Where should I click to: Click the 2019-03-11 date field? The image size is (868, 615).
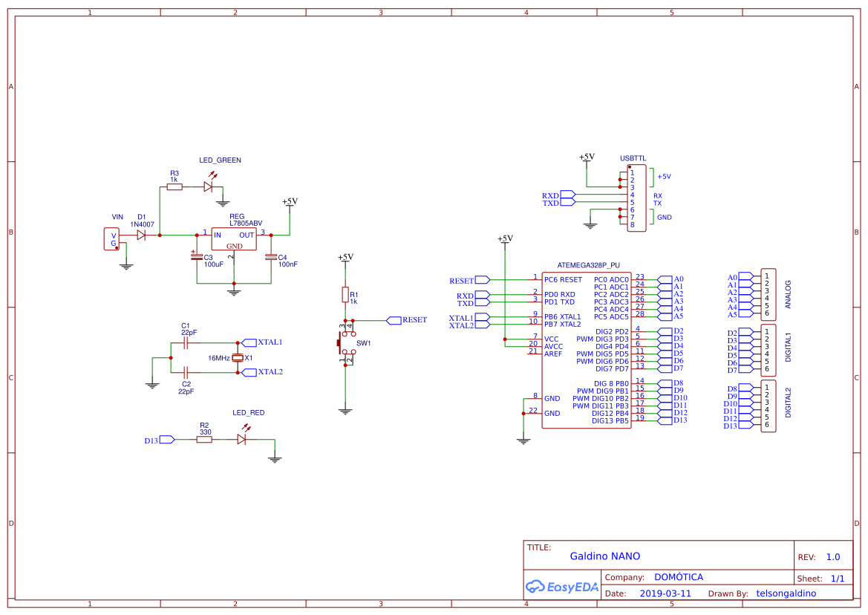(665, 593)
